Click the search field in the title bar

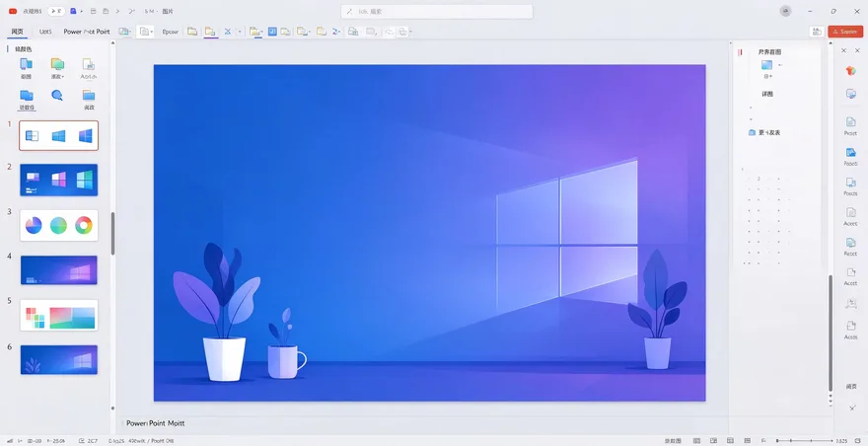pyautogui.click(x=436, y=12)
